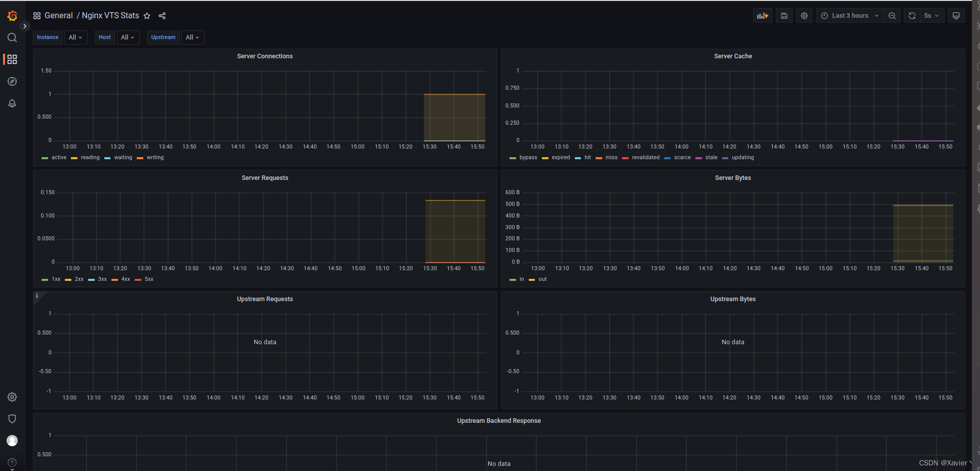Click the shaded area in Server Bytes graph
The height and width of the screenshot is (471, 980).
[x=923, y=233]
